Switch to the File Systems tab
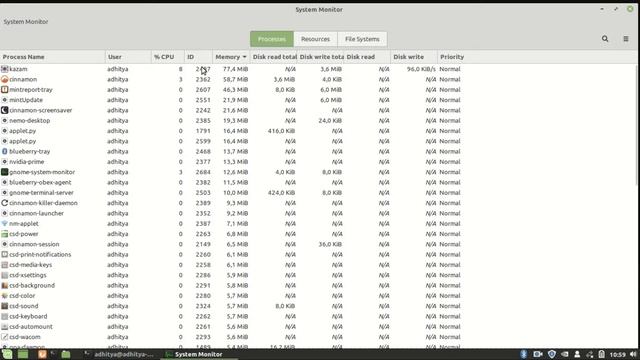 click(x=362, y=39)
